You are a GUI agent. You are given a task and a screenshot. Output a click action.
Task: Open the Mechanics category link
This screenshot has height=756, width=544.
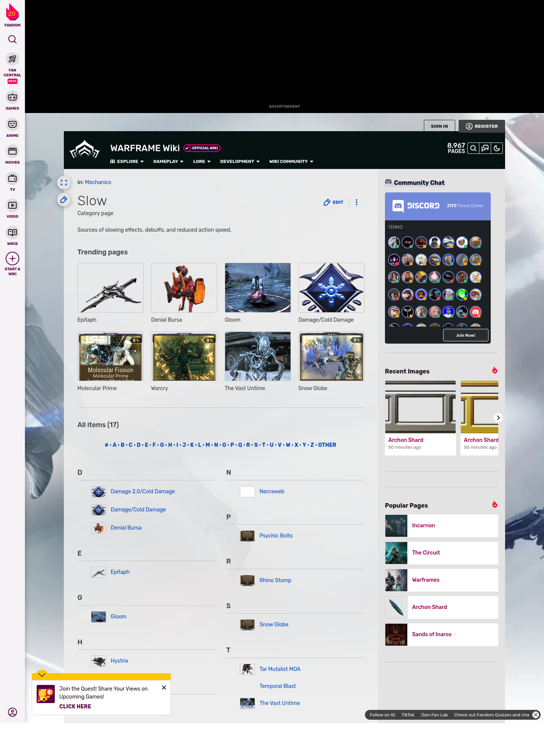(x=98, y=182)
